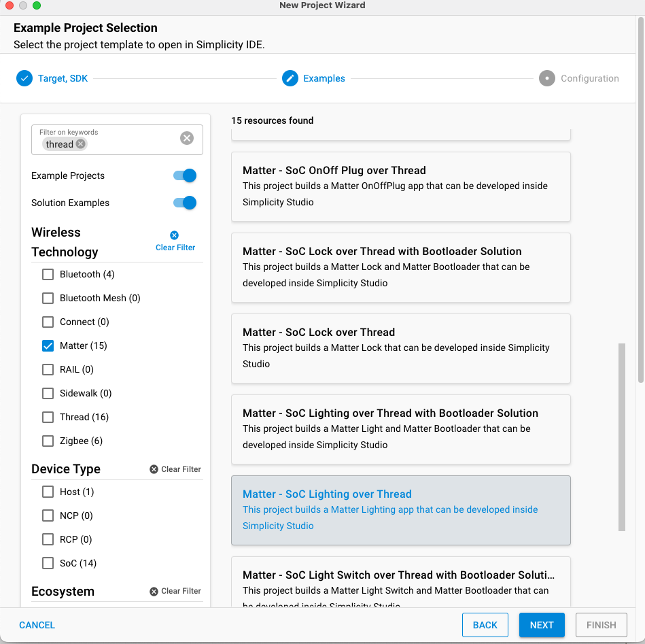Select Matter SoC Lock over Thread project
The height and width of the screenshot is (644, 645).
click(x=400, y=348)
